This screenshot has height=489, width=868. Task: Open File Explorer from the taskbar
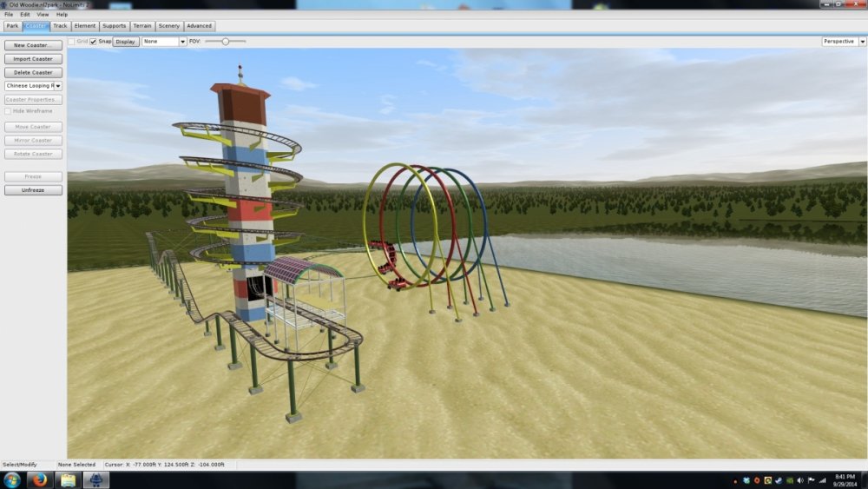click(68, 479)
